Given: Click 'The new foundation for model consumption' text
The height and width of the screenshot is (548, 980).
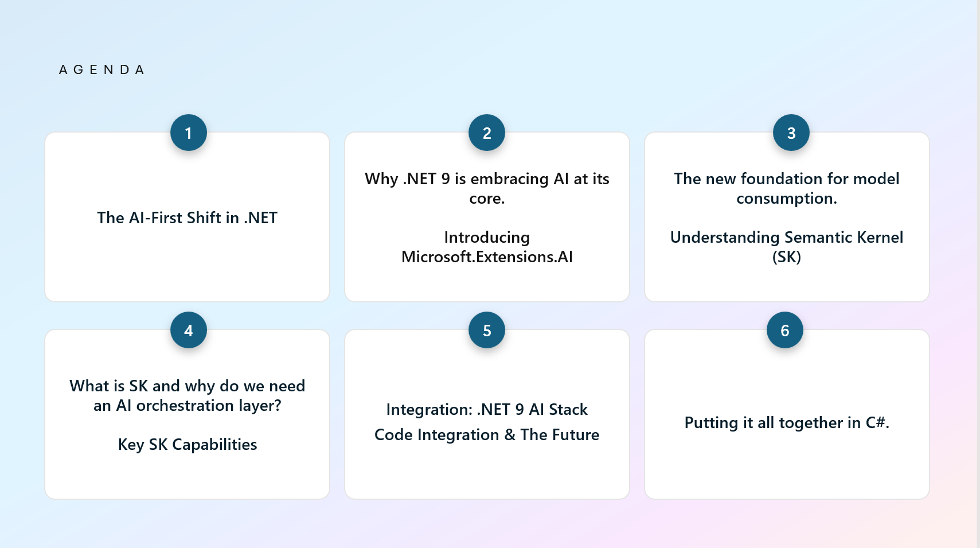Looking at the screenshot, I should (x=786, y=188).
